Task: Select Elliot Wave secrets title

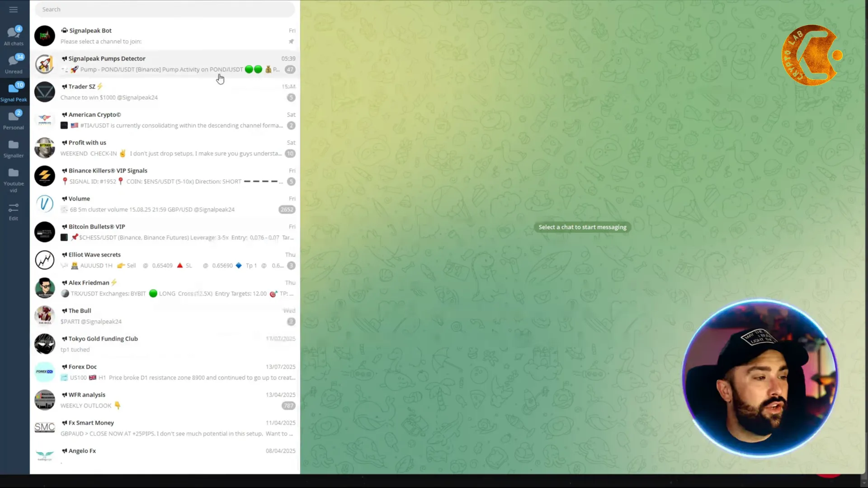Action: click(94, 255)
